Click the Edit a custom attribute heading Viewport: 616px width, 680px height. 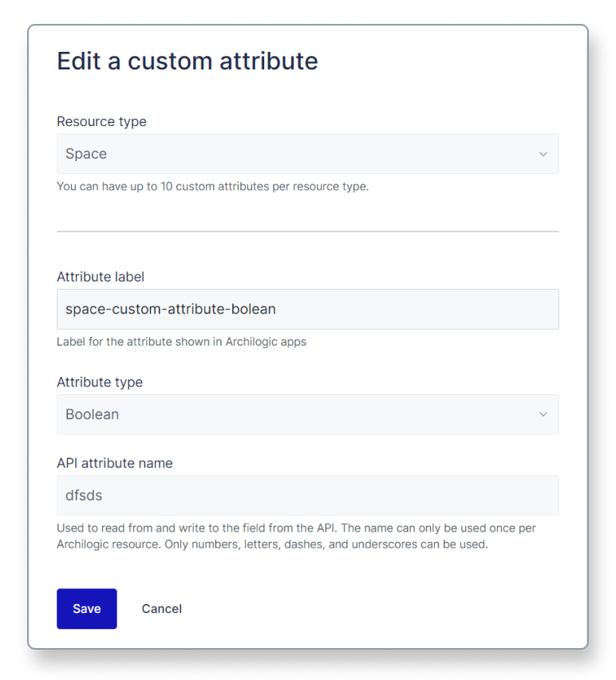(x=187, y=60)
